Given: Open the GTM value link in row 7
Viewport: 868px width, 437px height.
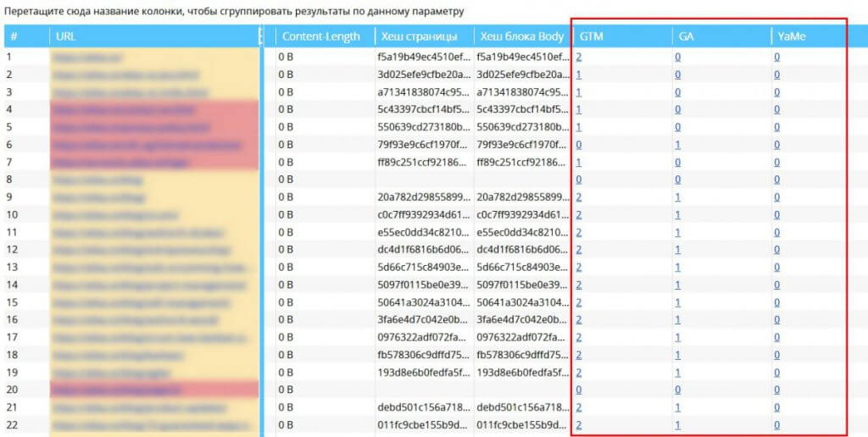Looking at the screenshot, I should click(579, 162).
